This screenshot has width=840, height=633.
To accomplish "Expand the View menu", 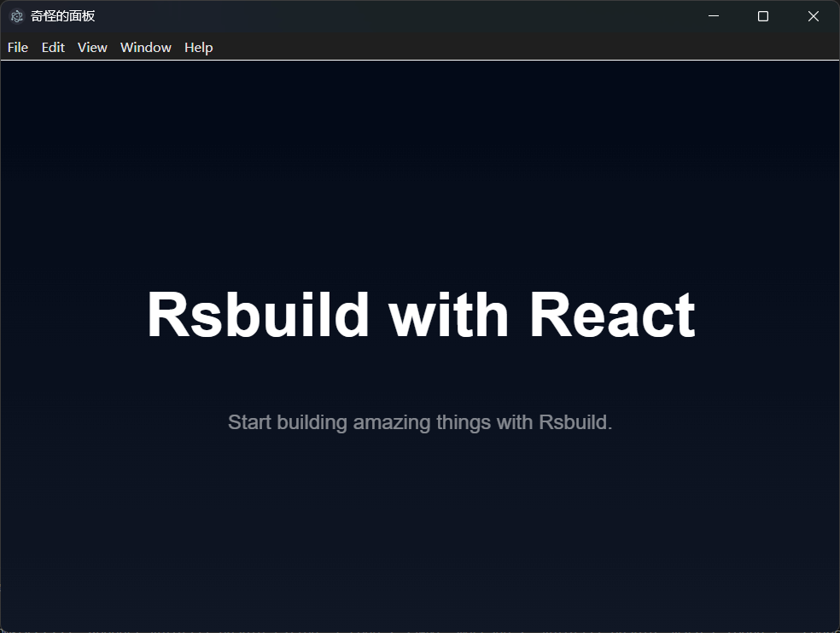I will pyautogui.click(x=92, y=48).
